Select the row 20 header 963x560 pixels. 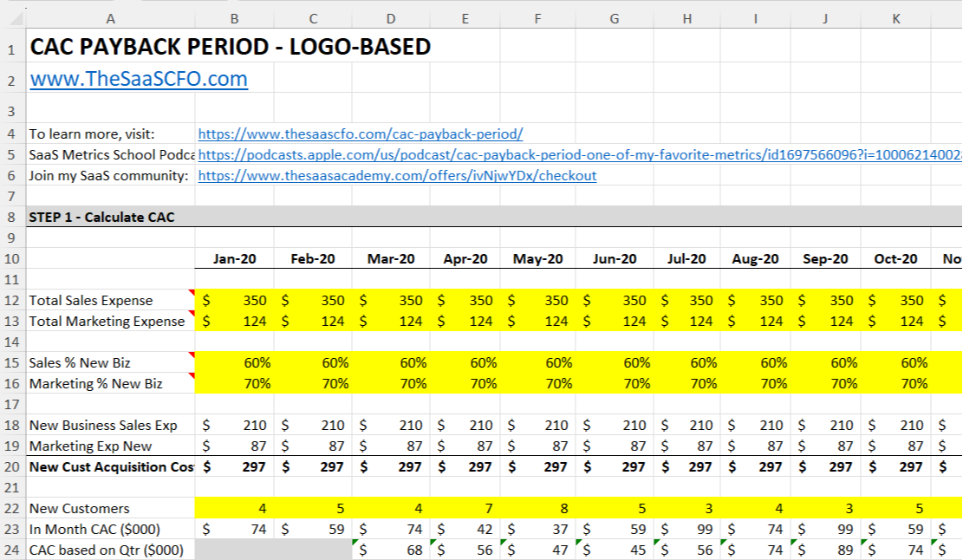click(x=11, y=467)
